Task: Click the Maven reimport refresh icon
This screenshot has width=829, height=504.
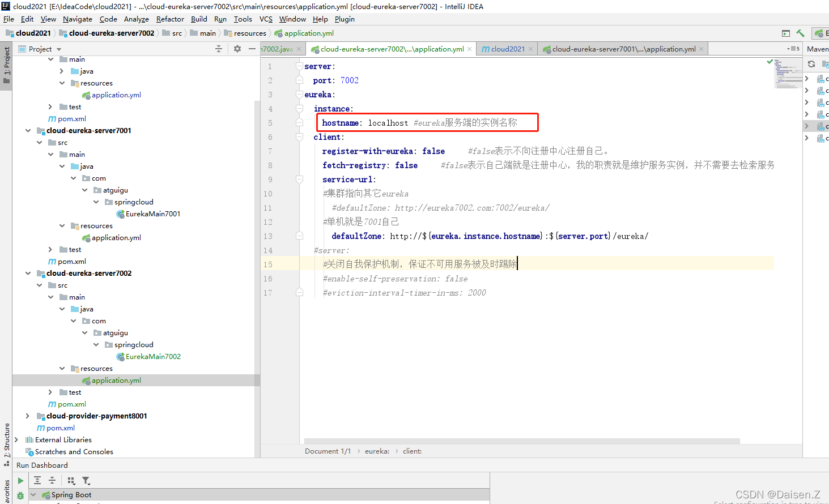Action: click(x=811, y=64)
